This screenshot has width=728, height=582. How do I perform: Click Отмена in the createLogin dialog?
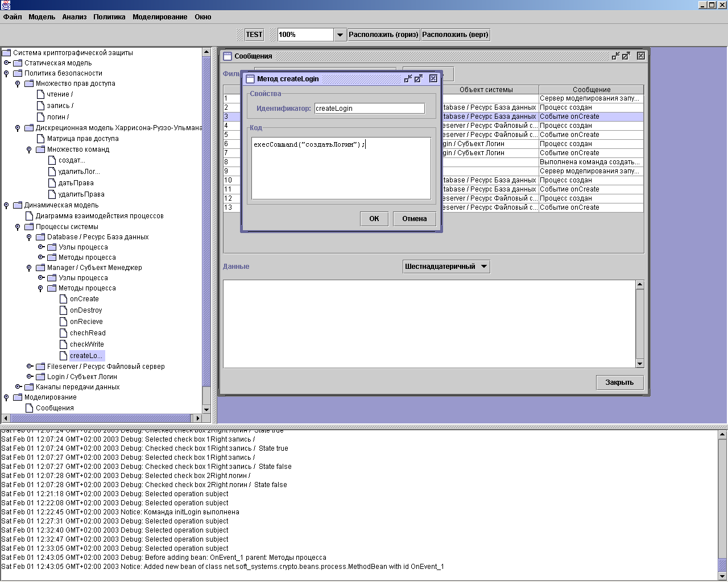point(415,219)
